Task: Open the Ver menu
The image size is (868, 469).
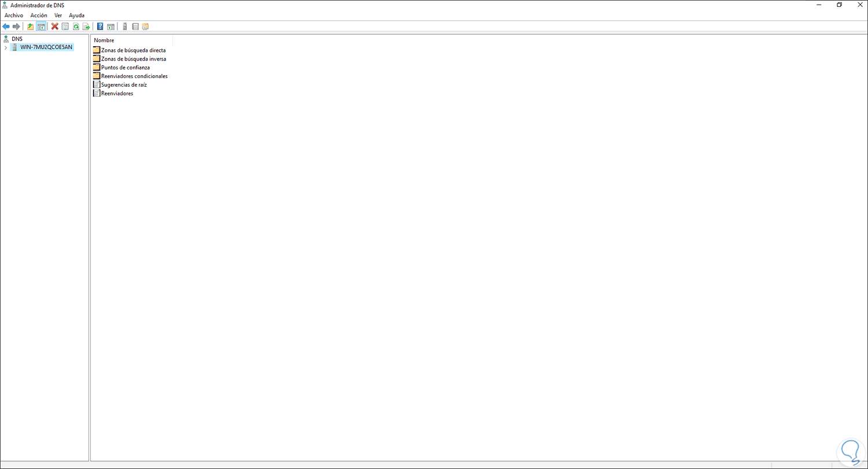Action: click(x=58, y=15)
